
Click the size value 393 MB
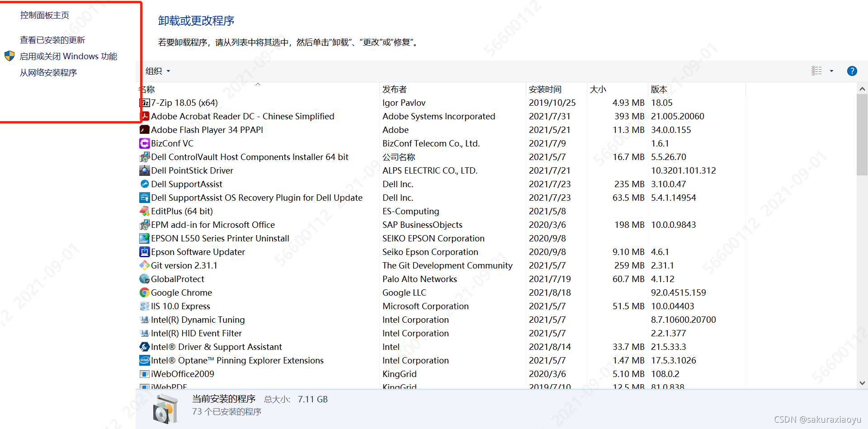(x=629, y=117)
